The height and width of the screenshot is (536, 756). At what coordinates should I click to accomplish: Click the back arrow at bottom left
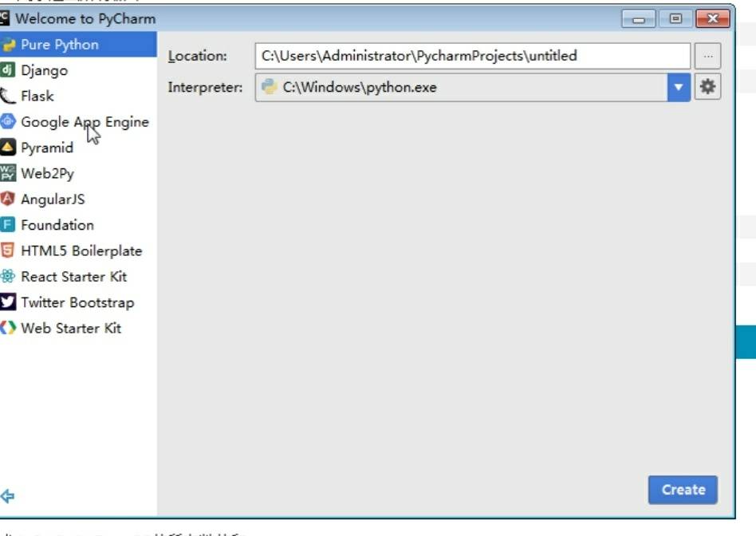pos(7,496)
